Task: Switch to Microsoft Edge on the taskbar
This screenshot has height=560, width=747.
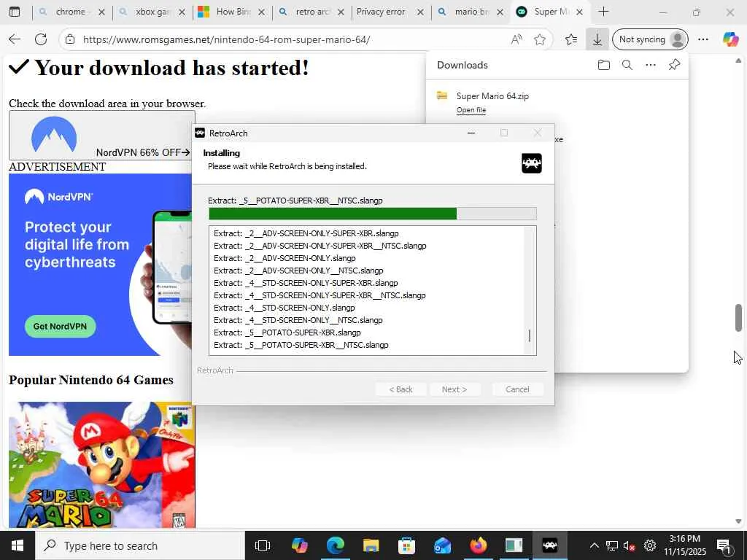Action: click(335, 545)
